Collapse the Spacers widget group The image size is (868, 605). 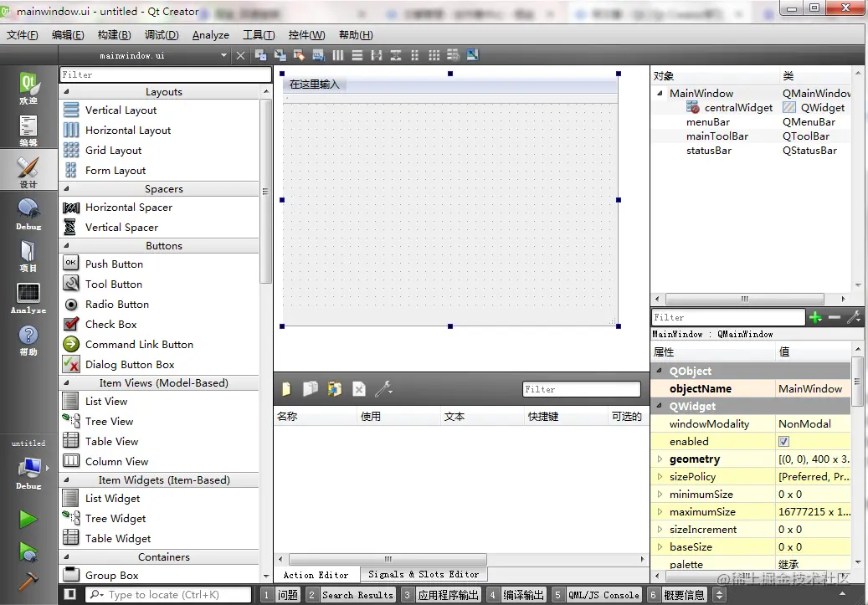tap(66, 189)
